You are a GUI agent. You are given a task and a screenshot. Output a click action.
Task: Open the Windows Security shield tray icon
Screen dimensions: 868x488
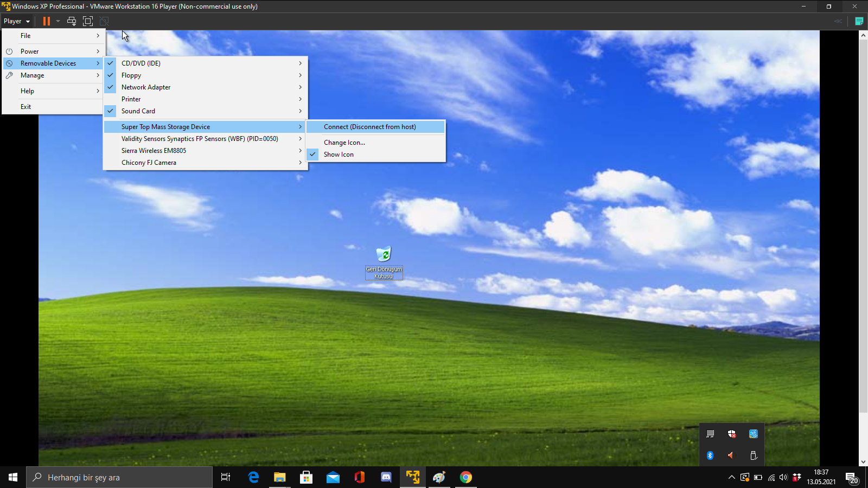tap(732, 434)
